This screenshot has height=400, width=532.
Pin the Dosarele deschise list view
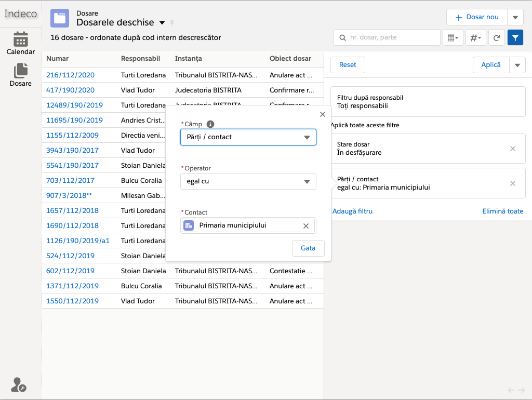tap(172, 23)
